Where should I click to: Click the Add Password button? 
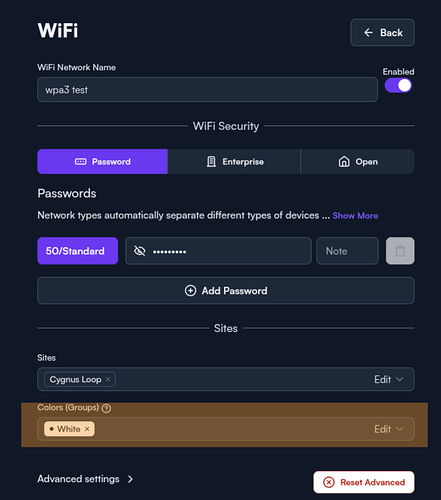[x=226, y=291]
